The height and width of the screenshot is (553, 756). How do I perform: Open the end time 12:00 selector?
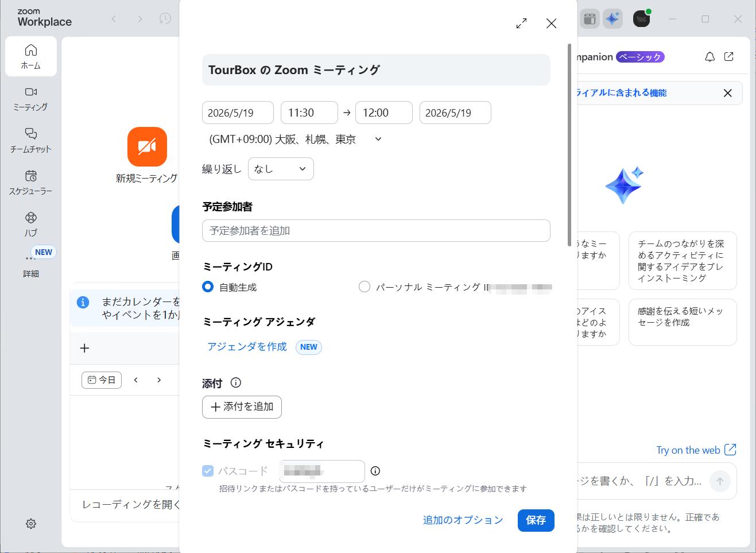point(384,113)
